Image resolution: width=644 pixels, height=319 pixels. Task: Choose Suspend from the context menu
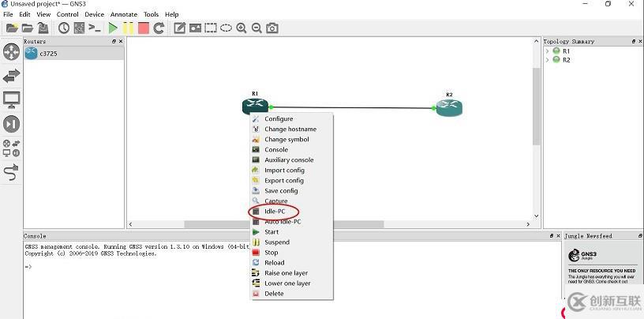click(x=291, y=242)
